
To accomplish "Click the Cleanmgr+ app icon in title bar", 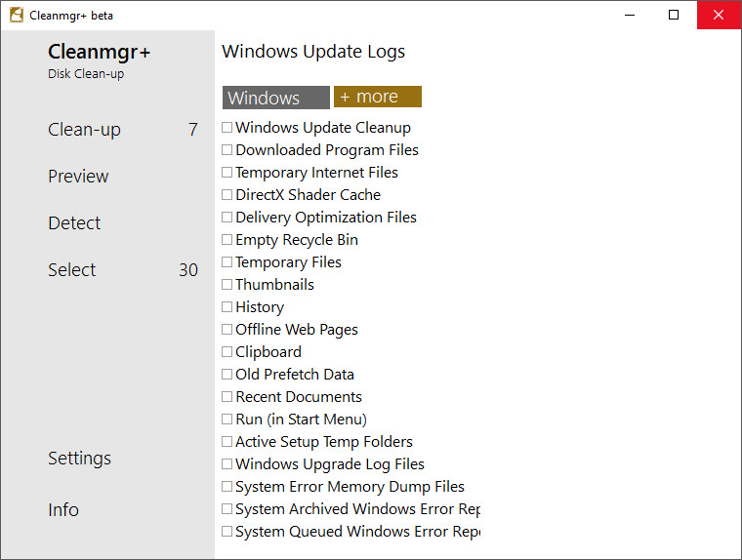I will coord(16,16).
